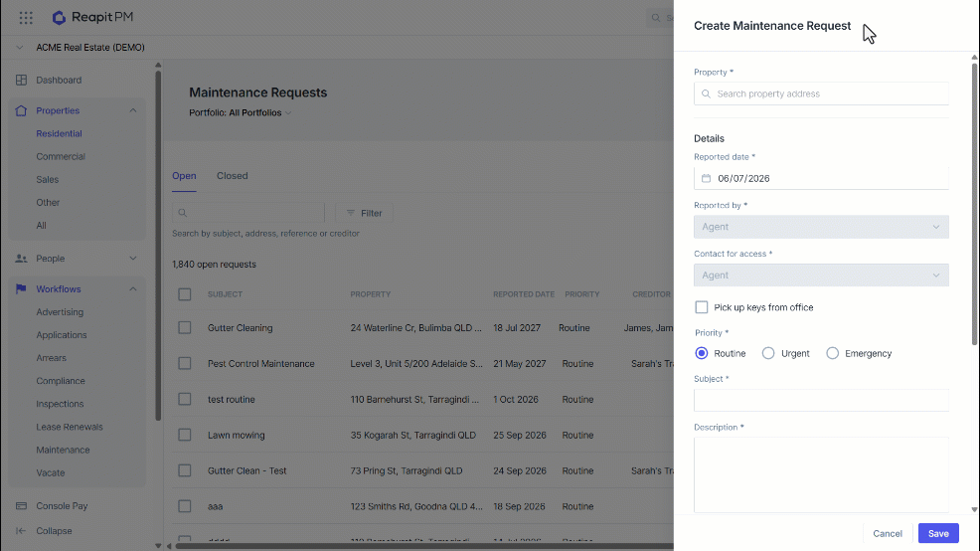
Task: Check the Lawn mowing row checkbox
Action: pyautogui.click(x=185, y=435)
